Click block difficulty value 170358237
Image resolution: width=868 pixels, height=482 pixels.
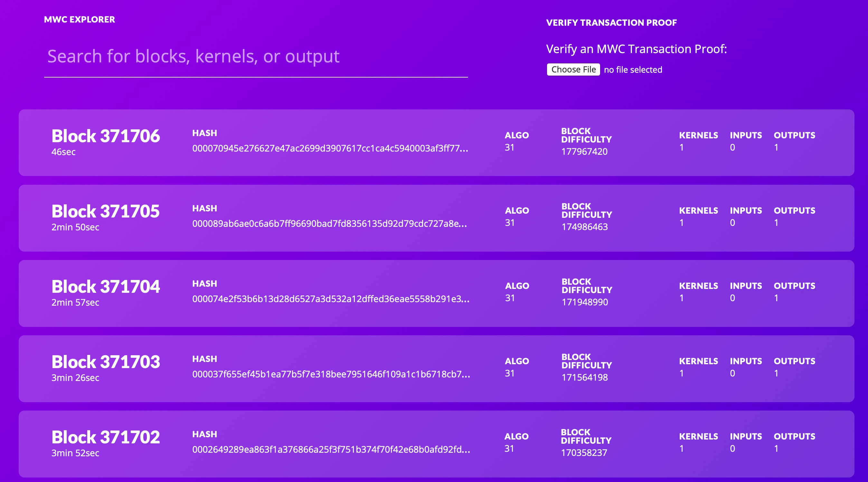[584, 453]
